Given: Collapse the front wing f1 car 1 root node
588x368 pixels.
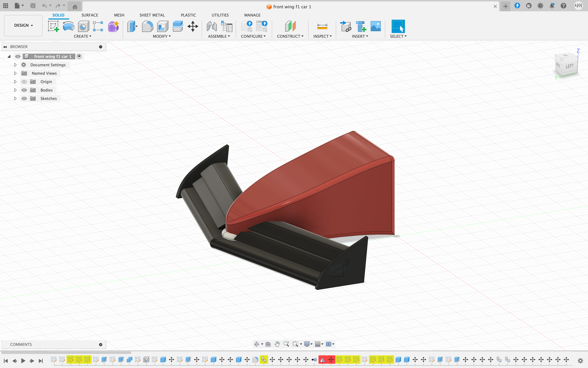Looking at the screenshot, I should pos(9,57).
